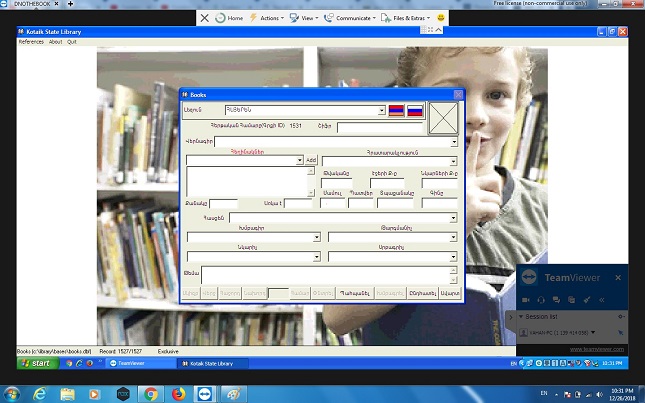Image resolution: width=645 pixels, height=403 pixels.
Task: Click the remote Windows XP start button
Action: coord(34,364)
